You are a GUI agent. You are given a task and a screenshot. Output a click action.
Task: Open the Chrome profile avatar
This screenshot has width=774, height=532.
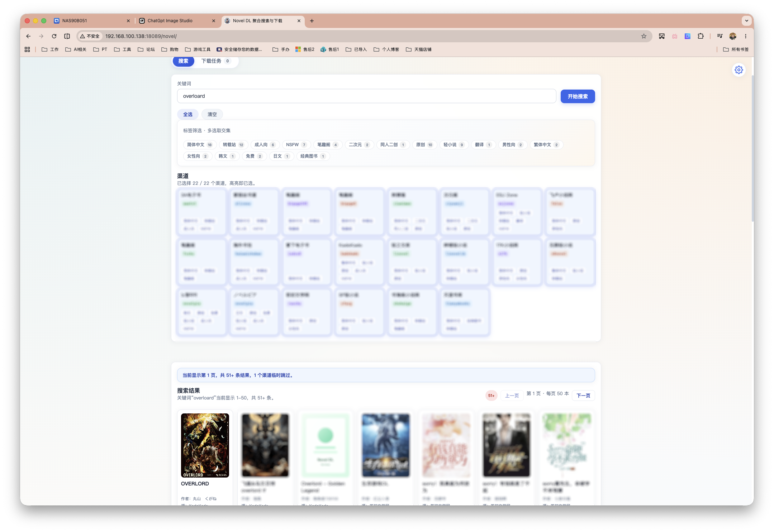(733, 36)
